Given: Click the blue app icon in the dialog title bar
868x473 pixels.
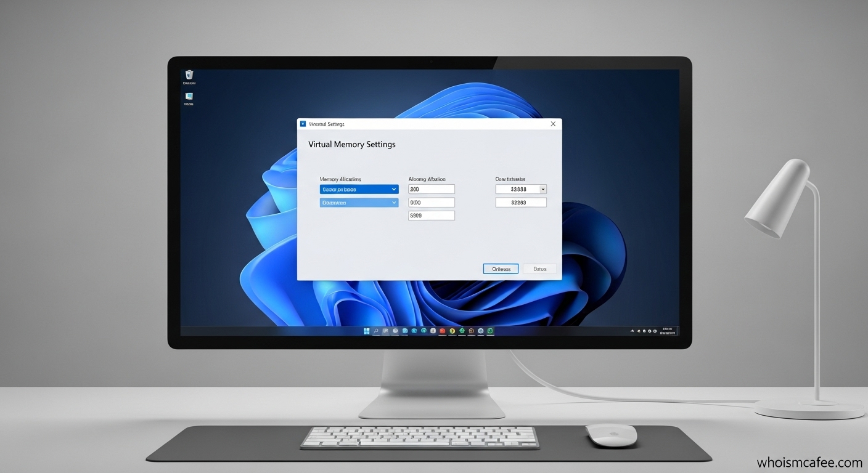Looking at the screenshot, I should pyautogui.click(x=303, y=124).
